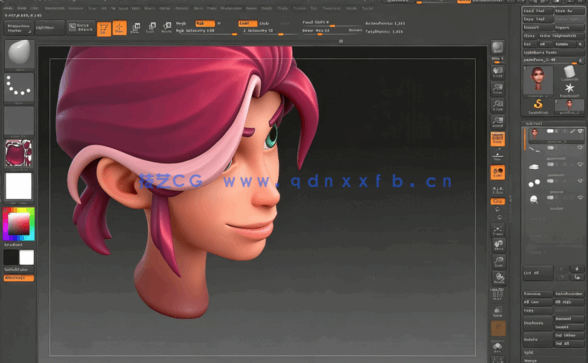Toggle the Transp transparency icon
Screen dimensions: 588x363
tap(498, 311)
